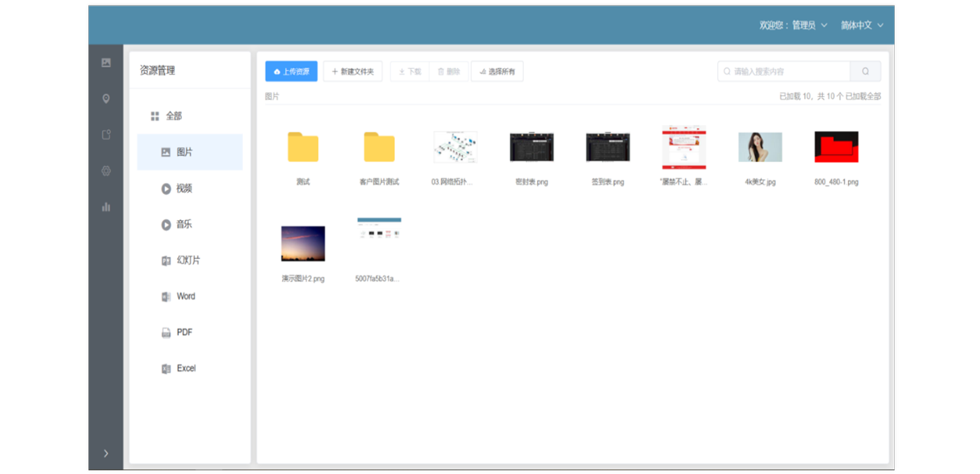
Task: Open the 简体中文 language dropdown
Action: [862, 25]
